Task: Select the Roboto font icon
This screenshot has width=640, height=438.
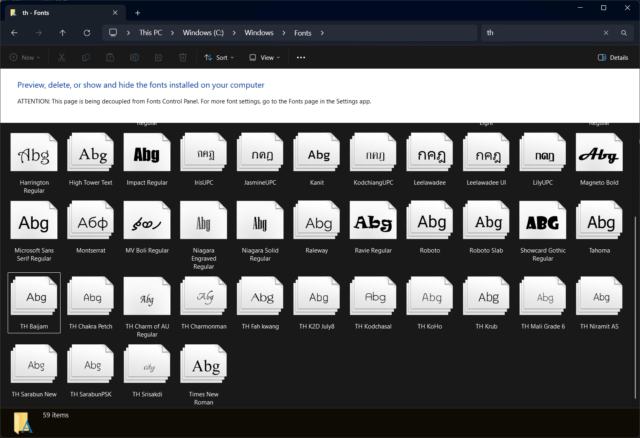Action: pos(430,220)
